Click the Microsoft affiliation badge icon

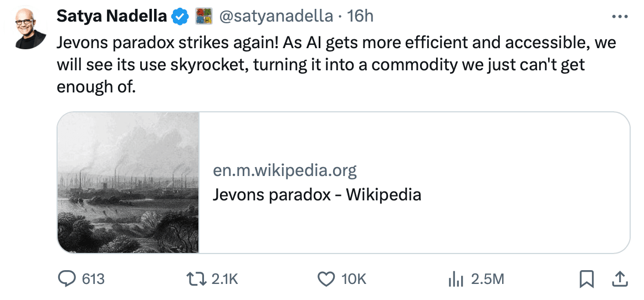[x=204, y=17]
